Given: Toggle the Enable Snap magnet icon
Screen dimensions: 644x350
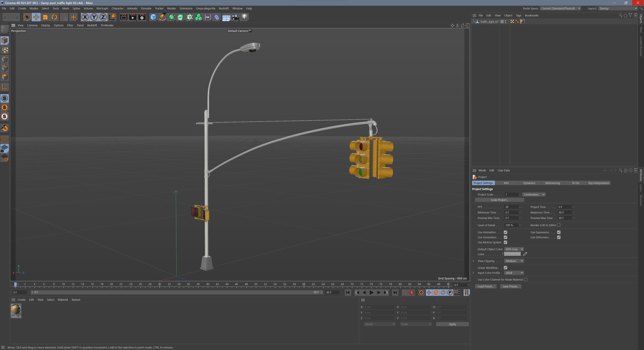Looking at the screenshot, I should 5,128.
